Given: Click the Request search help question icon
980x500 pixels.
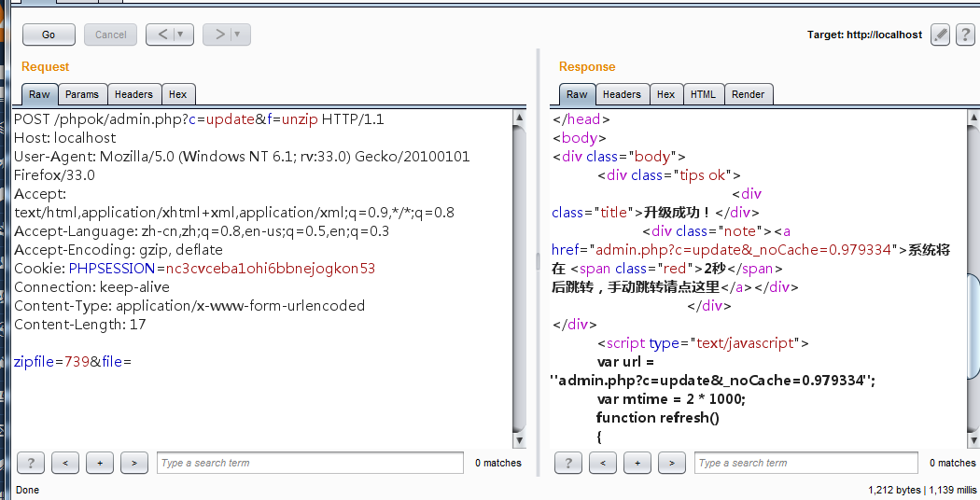Looking at the screenshot, I should [x=31, y=463].
